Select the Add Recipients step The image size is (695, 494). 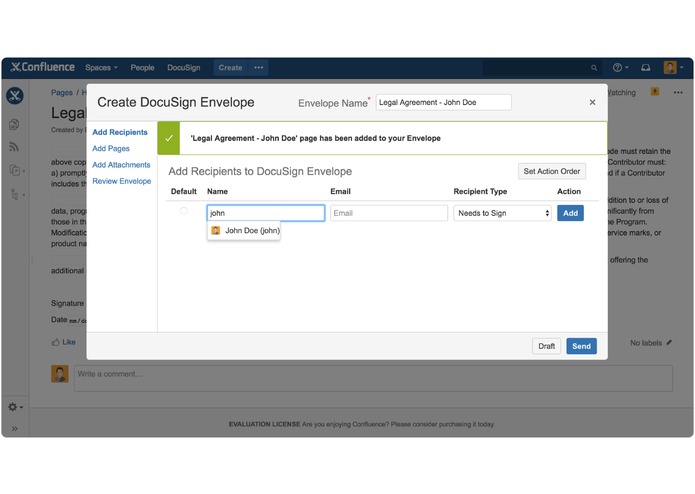click(x=120, y=132)
